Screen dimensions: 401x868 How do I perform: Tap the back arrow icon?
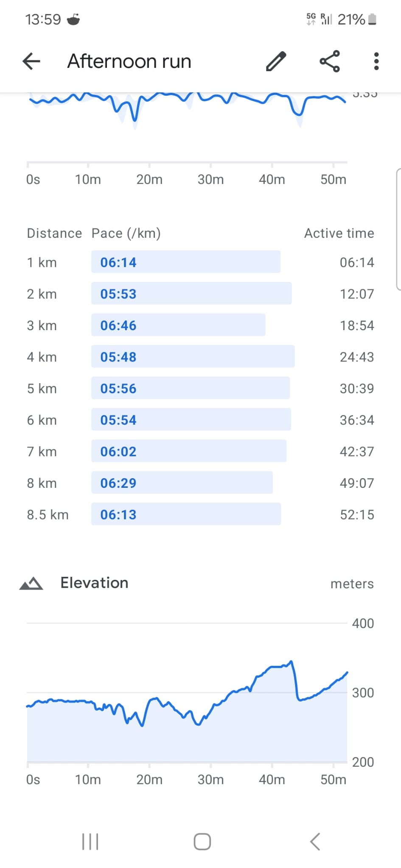[31, 61]
